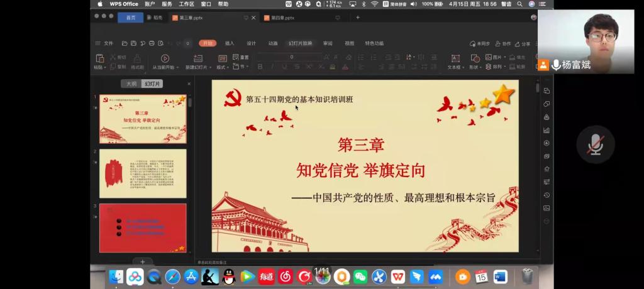The image size is (644, 289).
Task: Switch the side panel to Slides (幻灯片) view
Action: click(x=152, y=84)
